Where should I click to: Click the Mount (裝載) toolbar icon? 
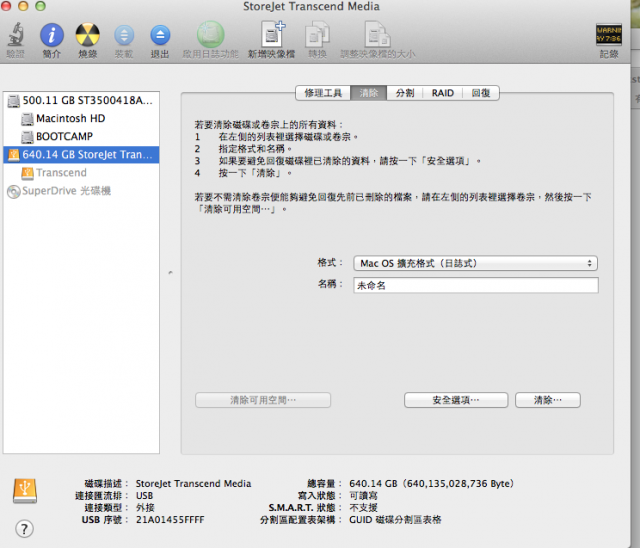click(x=124, y=35)
